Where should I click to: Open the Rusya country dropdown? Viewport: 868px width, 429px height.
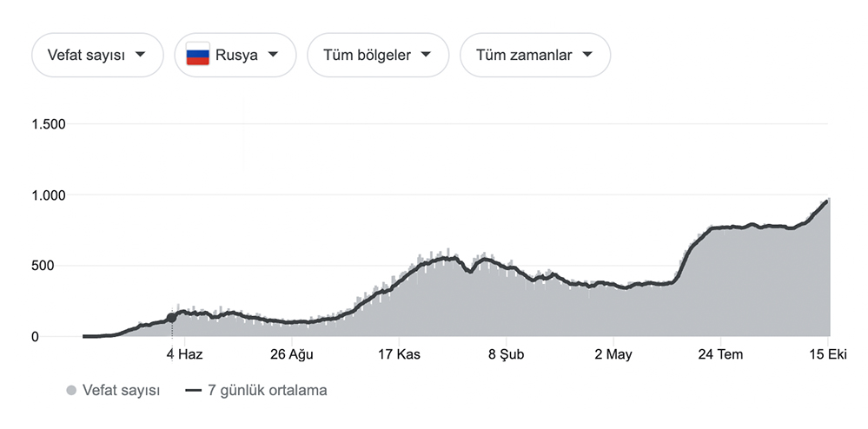tap(235, 55)
